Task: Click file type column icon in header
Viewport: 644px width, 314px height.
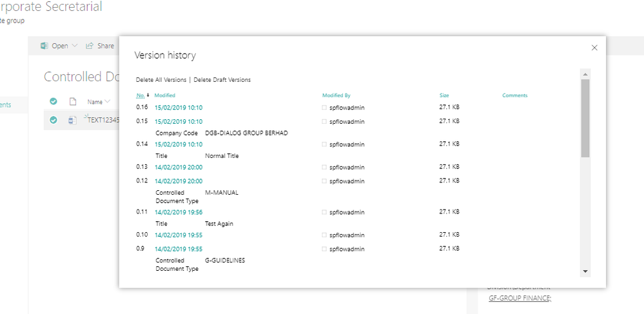Action: coord(73,101)
